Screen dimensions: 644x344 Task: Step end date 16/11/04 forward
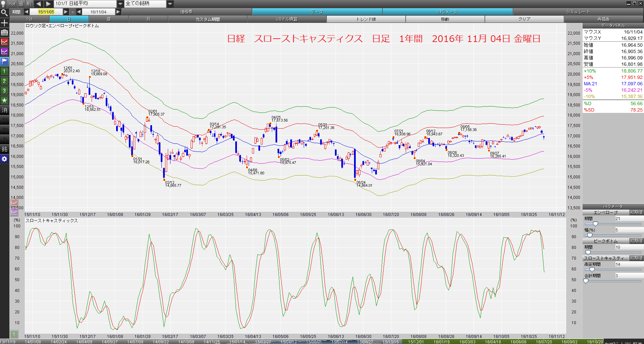pos(118,12)
